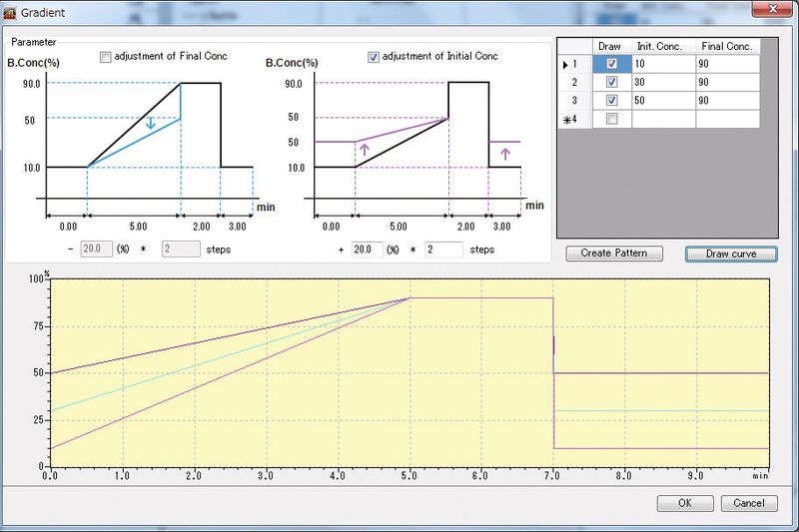Image resolution: width=799 pixels, height=532 pixels.
Task: Select Final Conc. cell in row 2
Action: click(x=728, y=82)
